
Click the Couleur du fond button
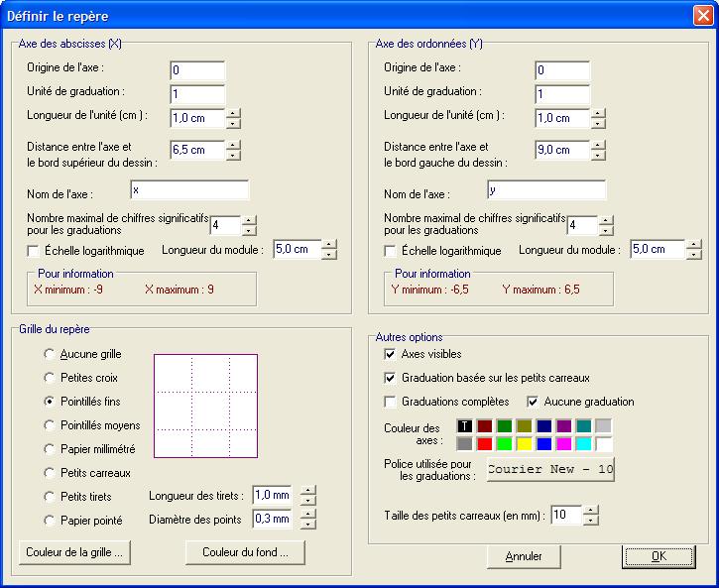[245, 552]
